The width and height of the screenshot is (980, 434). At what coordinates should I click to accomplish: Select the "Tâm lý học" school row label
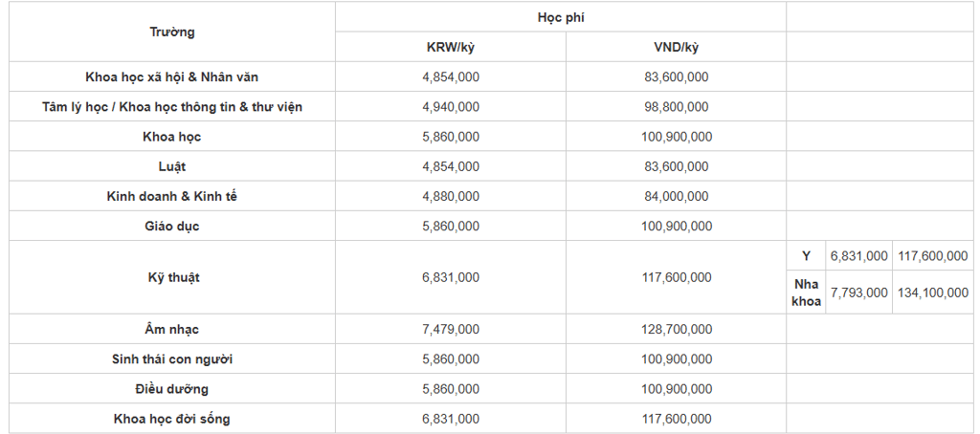(172, 107)
